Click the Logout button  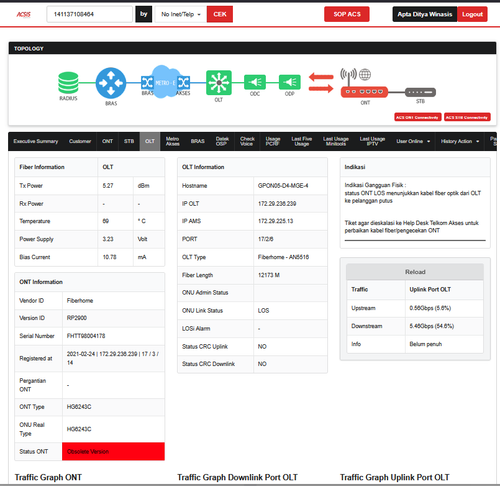472,14
